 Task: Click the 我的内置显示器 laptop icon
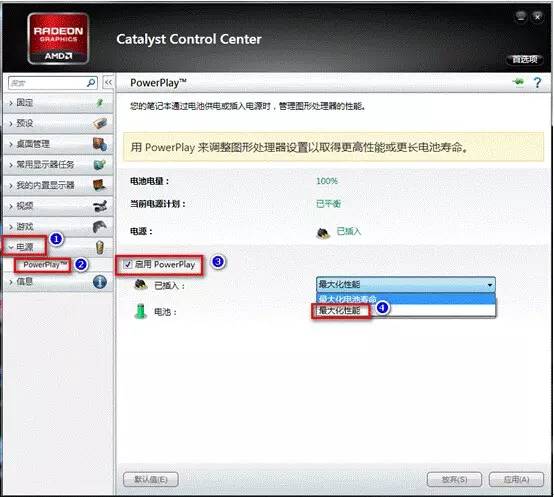point(100,185)
